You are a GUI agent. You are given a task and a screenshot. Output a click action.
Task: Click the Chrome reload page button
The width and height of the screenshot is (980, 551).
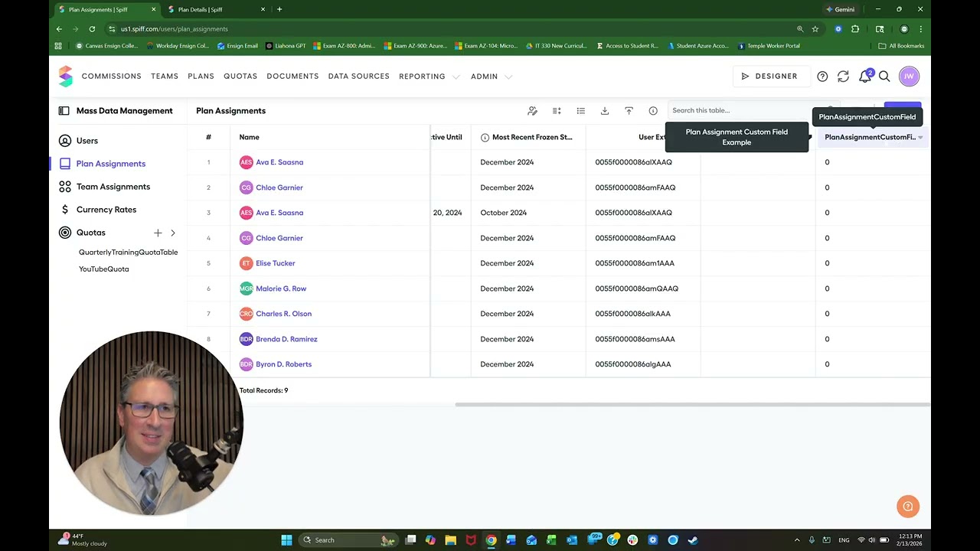[x=92, y=29]
